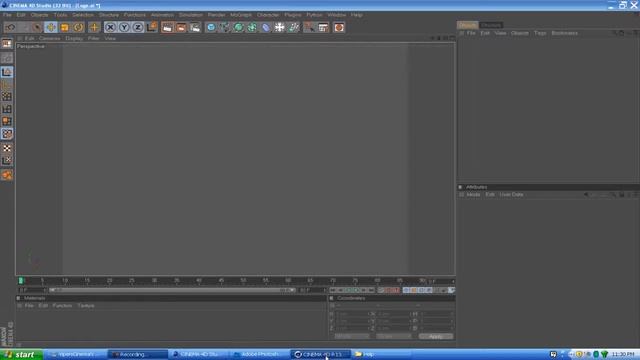Viewport: 640px width, 360px height.
Task: Add a light object from the toolbar
Action: coord(293,27)
